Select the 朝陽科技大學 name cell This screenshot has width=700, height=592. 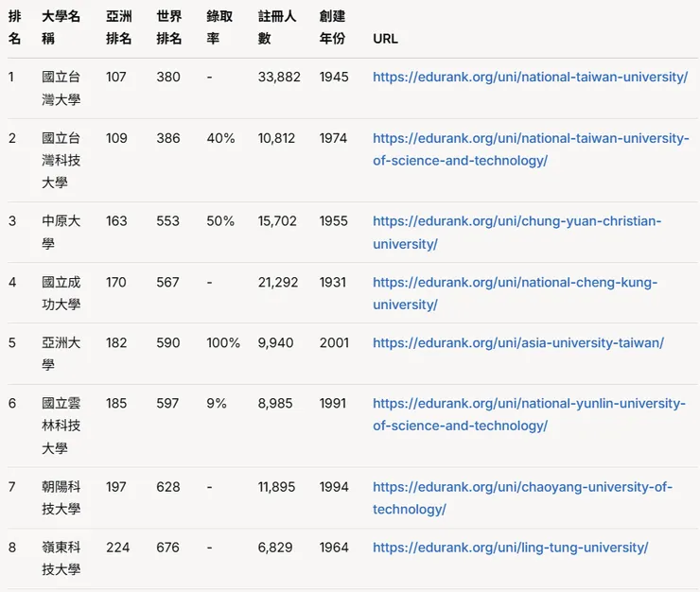(x=61, y=497)
